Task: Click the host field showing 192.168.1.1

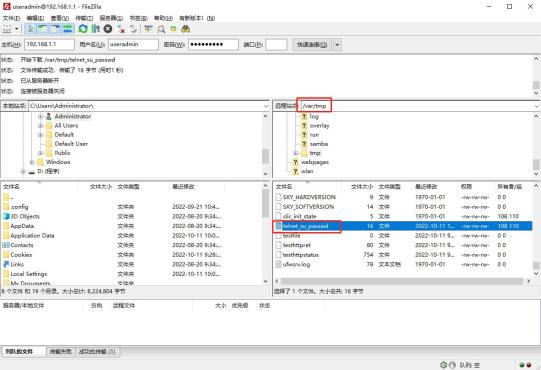Action: tap(49, 45)
